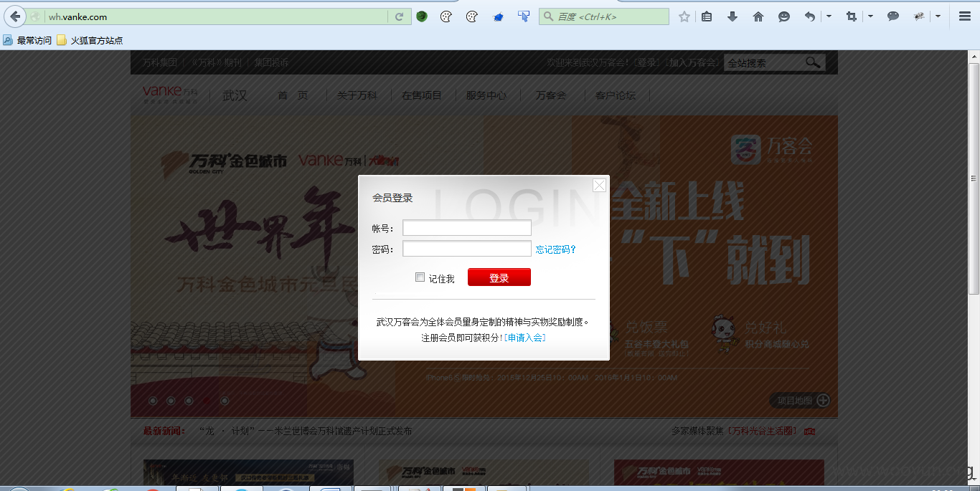Select the second banner carousel dot

(171, 401)
